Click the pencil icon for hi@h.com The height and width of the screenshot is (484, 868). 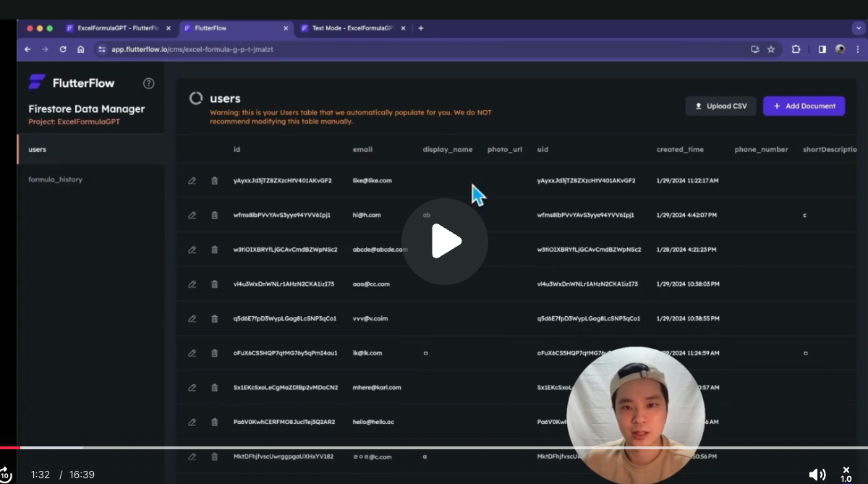pos(192,215)
